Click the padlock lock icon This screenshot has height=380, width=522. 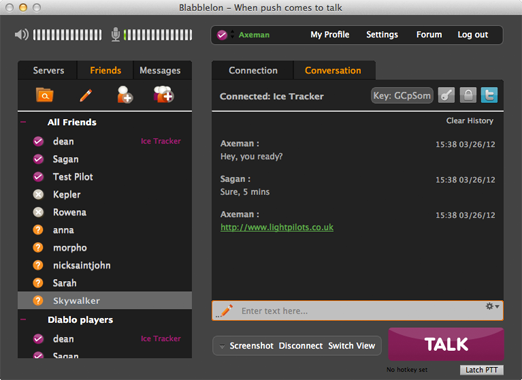coord(468,95)
